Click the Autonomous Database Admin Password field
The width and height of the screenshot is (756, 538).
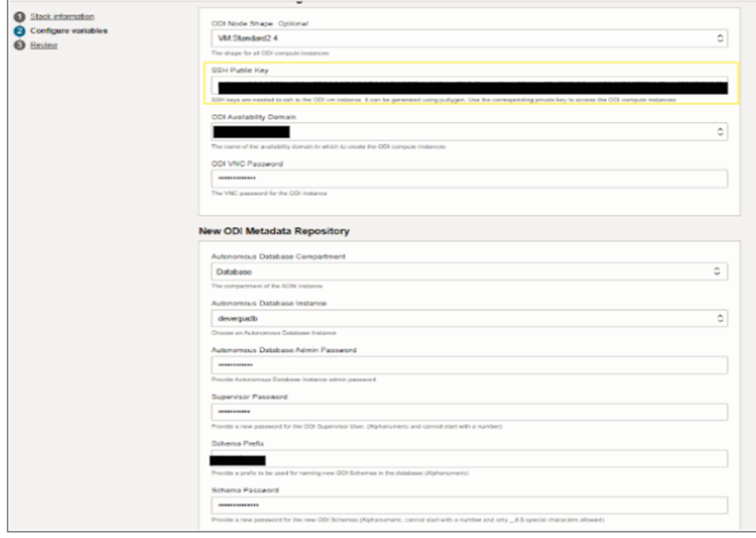tap(469, 365)
